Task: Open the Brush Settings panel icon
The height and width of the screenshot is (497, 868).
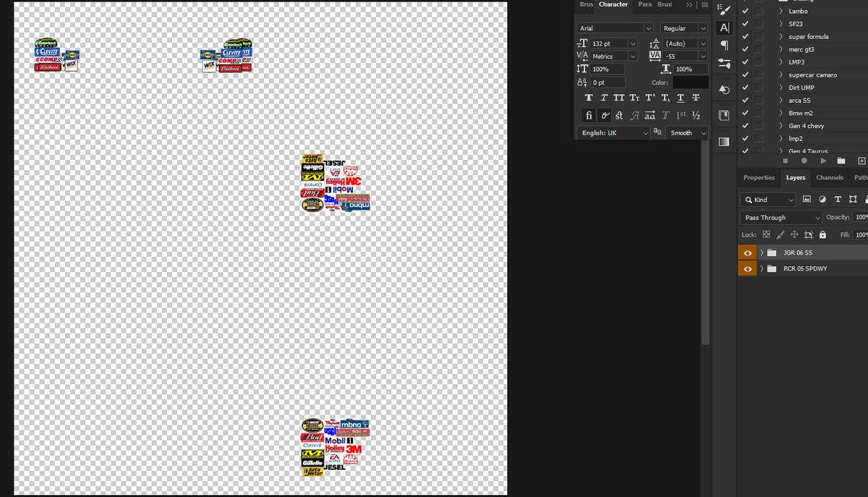Action: 725,10
